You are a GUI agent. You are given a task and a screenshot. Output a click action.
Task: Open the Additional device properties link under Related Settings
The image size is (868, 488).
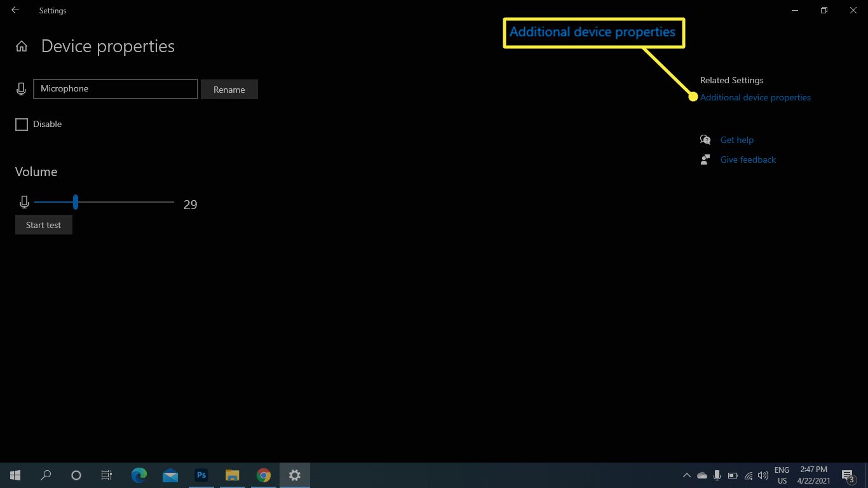[755, 97]
